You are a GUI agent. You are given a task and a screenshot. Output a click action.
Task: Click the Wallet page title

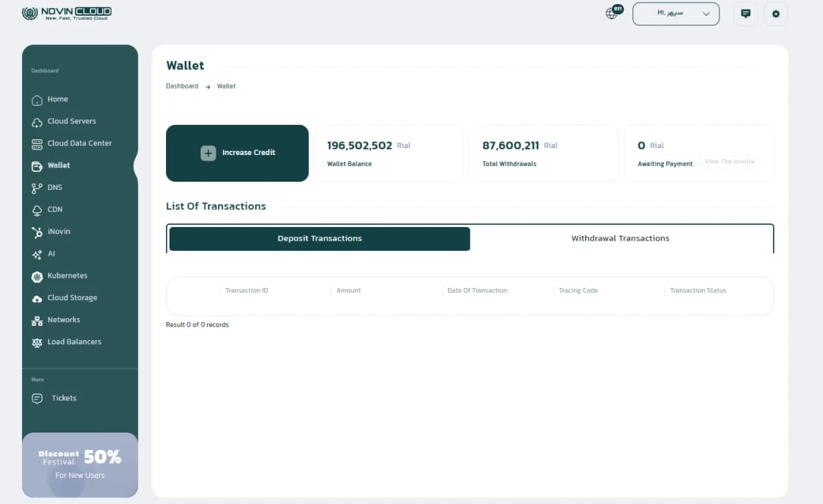(185, 65)
